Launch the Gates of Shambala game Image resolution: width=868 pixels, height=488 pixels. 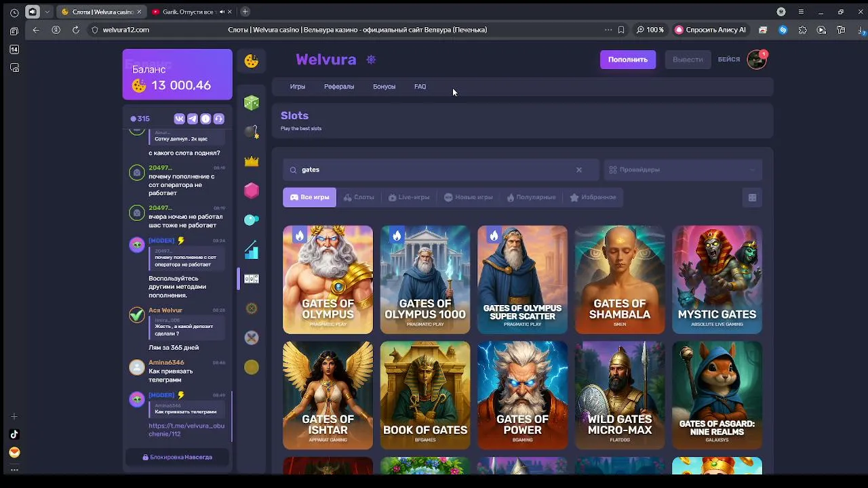coord(620,280)
